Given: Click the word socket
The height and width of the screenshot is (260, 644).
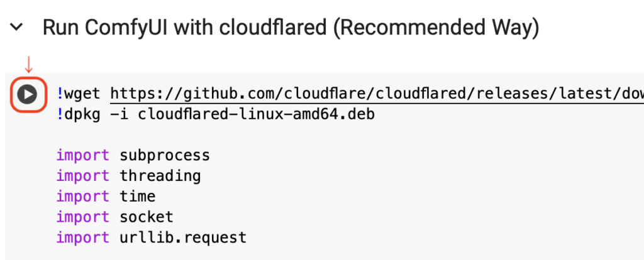Looking at the screenshot, I should pos(147,217).
